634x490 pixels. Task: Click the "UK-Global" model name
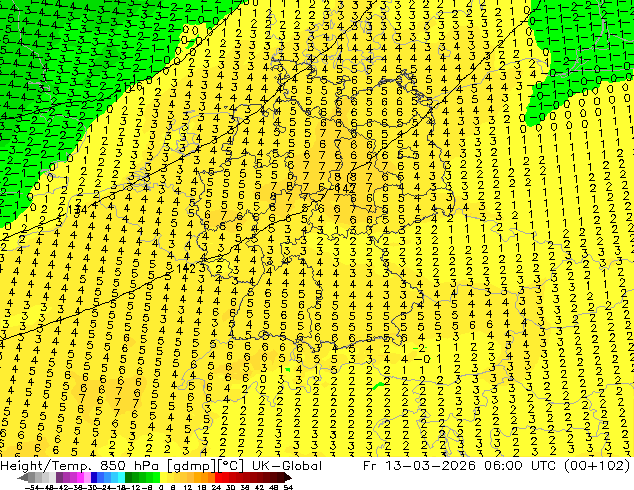[287, 466]
